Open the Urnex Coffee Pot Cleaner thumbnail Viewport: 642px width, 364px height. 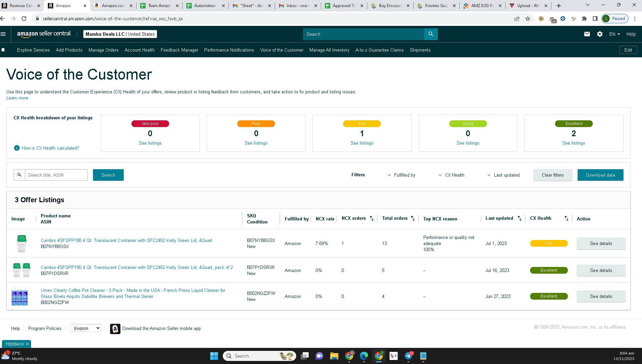tap(20, 296)
